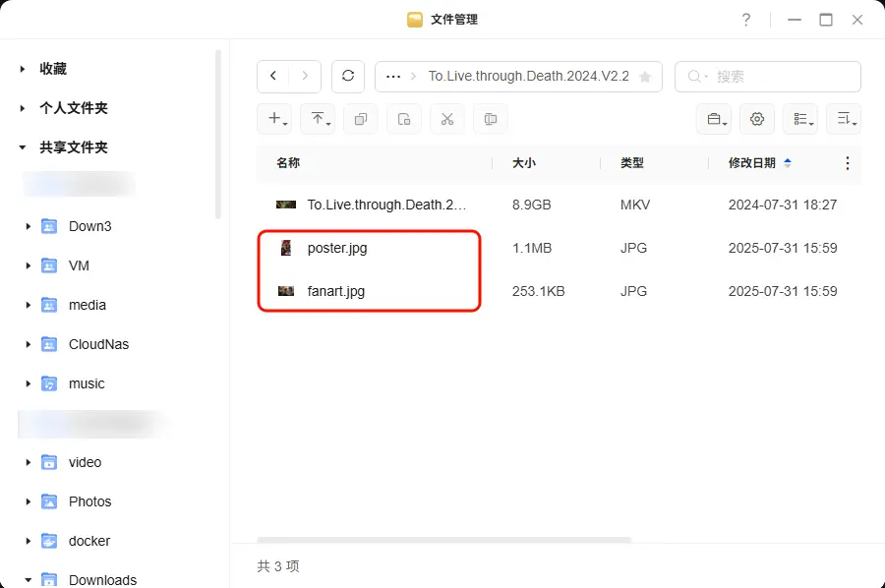Screen dimensions: 885x588
Task: Click the path breadcrumb ellipsis (···)
Action: pos(393,77)
